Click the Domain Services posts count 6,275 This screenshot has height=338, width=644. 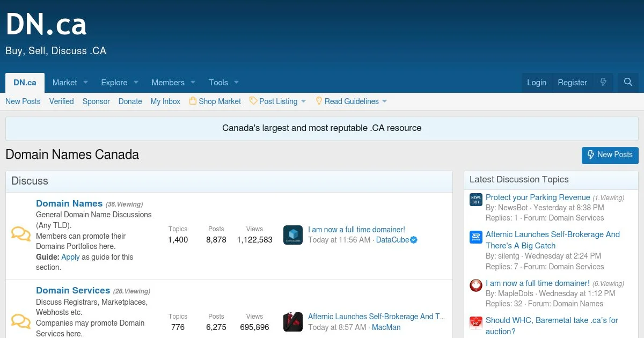(216, 327)
